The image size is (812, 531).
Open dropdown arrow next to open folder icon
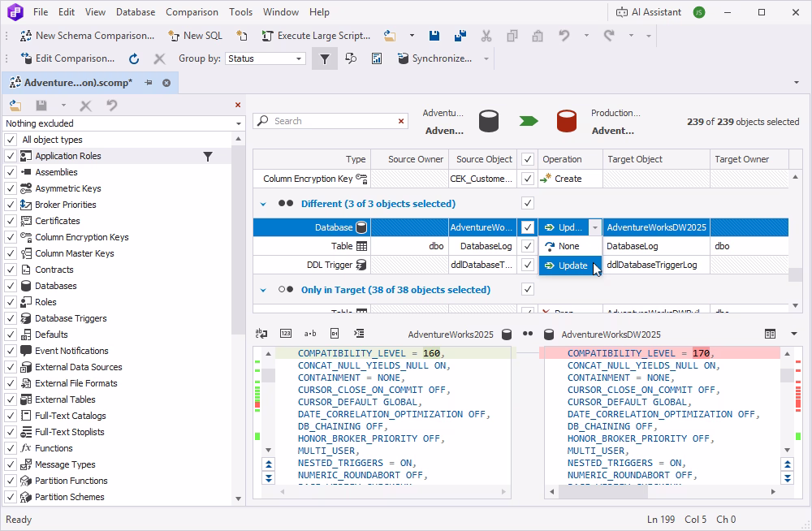click(412, 36)
